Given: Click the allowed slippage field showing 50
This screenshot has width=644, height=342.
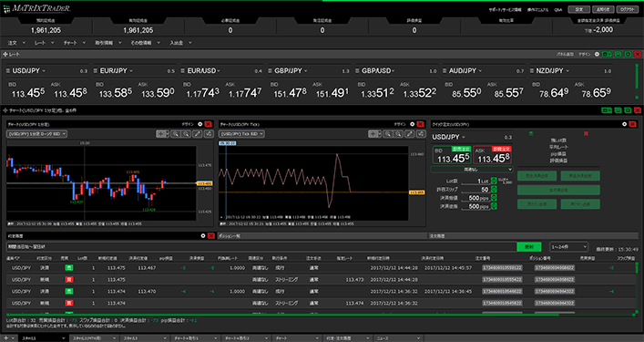Looking at the screenshot, I should 475,190.
